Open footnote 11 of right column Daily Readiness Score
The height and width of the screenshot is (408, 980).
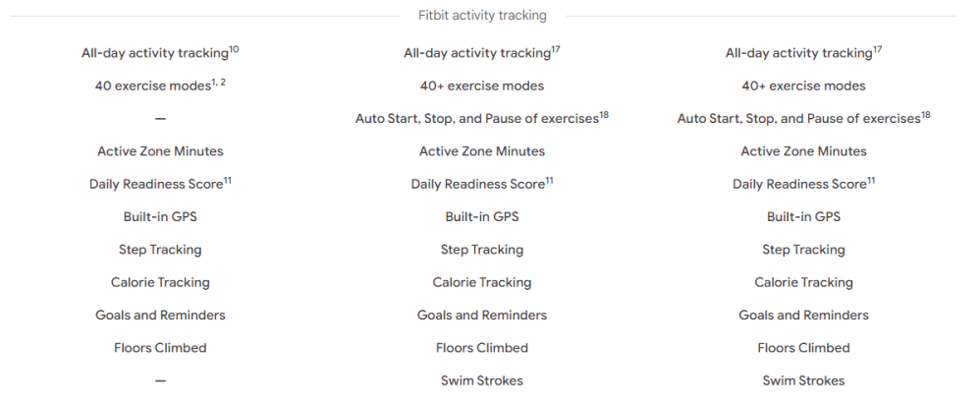[871, 180]
